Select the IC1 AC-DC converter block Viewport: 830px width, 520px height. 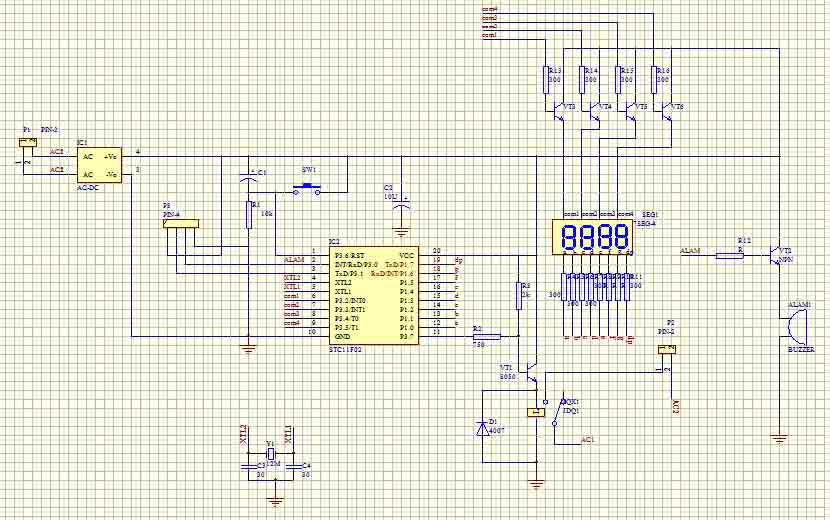100,165
